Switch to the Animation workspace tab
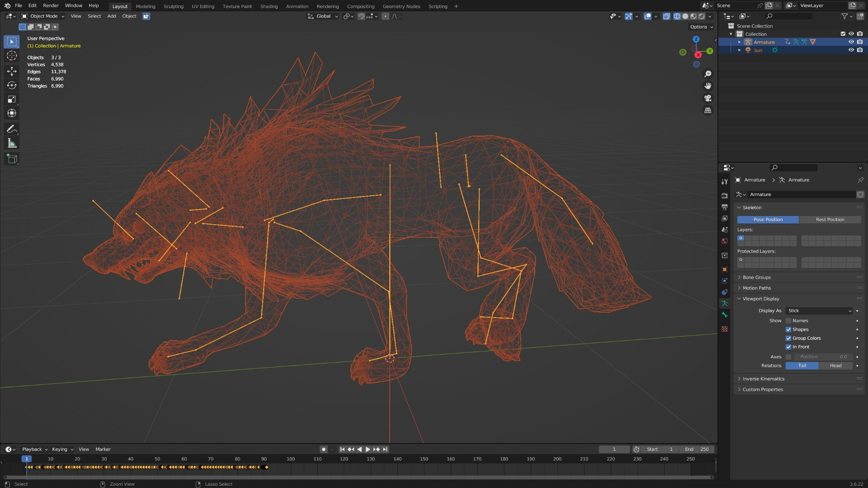 [x=297, y=6]
